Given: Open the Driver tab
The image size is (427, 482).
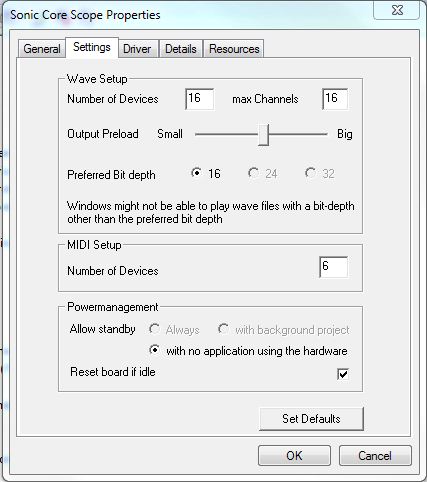Looking at the screenshot, I should pyautogui.click(x=137, y=49).
